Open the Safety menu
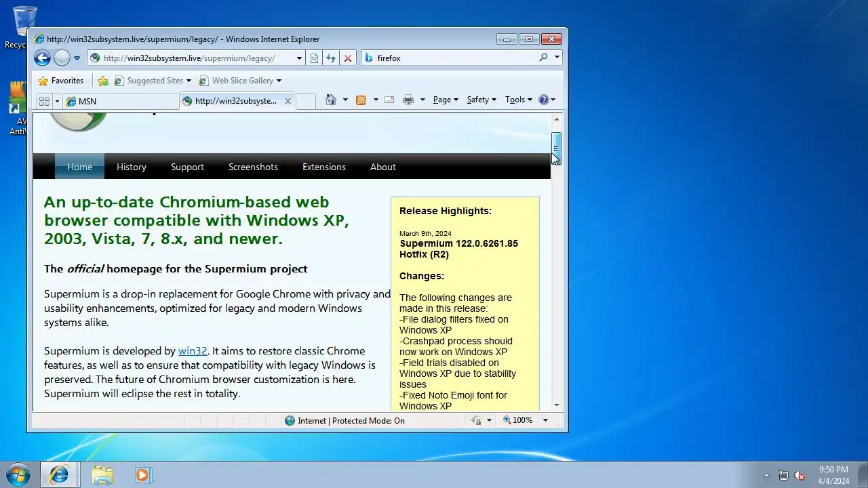868x488 pixels. coord(481,100)
